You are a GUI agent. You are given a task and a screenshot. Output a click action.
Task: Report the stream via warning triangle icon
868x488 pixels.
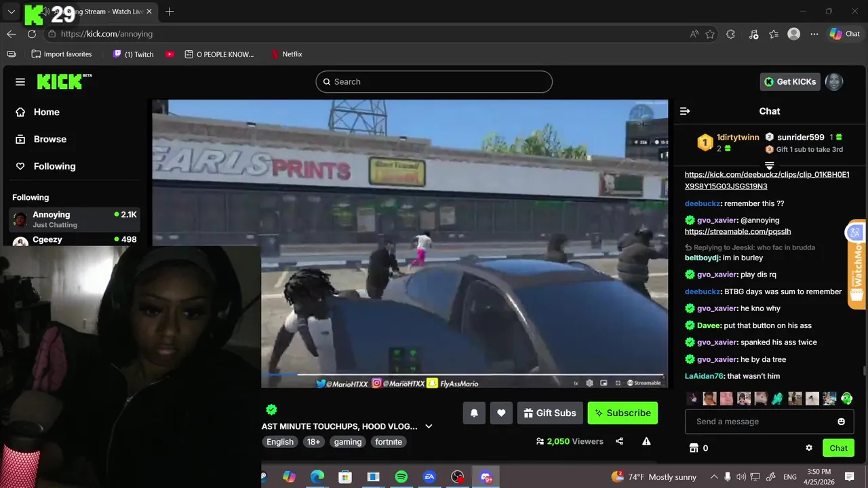point(646,441)
